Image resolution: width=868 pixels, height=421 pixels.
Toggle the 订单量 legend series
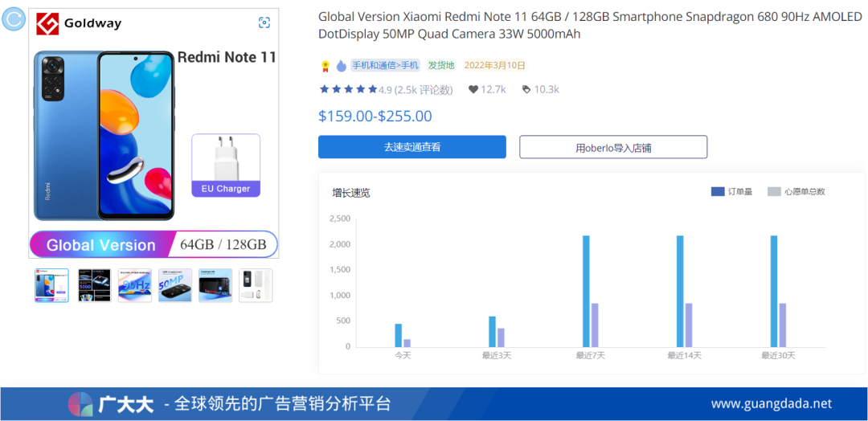(x=731, y=191)
